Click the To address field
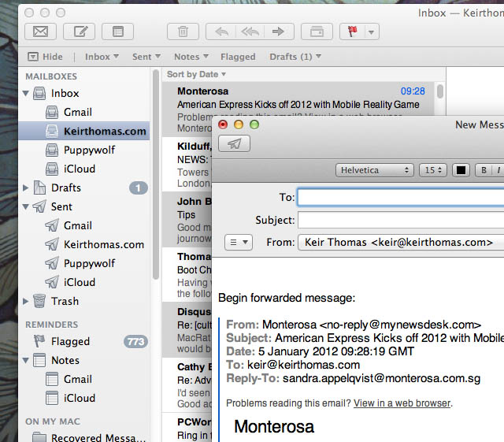Screen dimensions: 504x442 (x=401, y=197)
